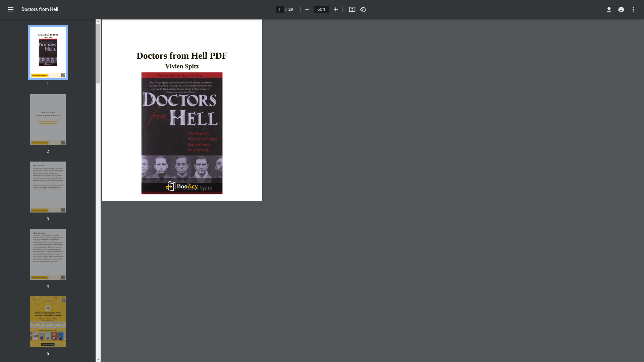
Task: Edit the 60% zoom level field
Action: 321,9
